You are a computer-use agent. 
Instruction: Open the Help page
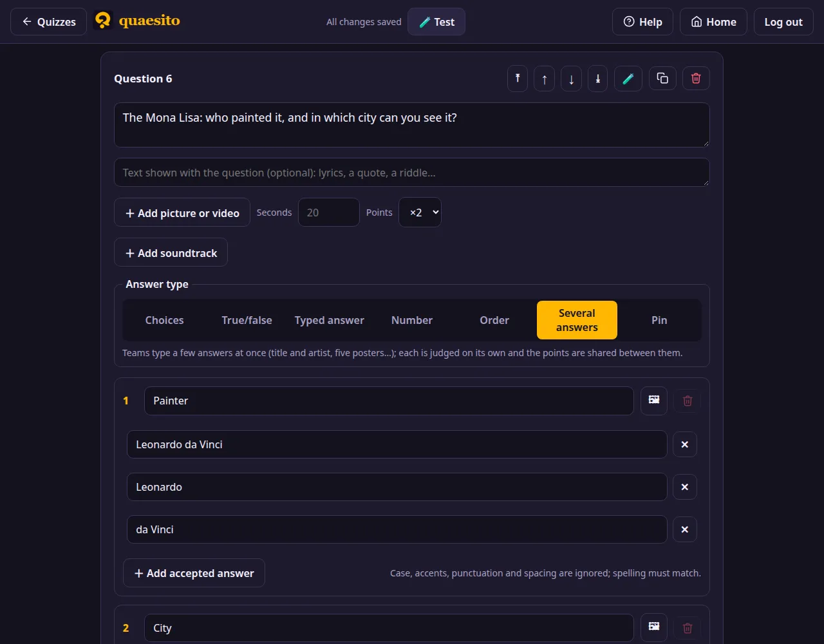pyautogui.click(x=642, y=22)
